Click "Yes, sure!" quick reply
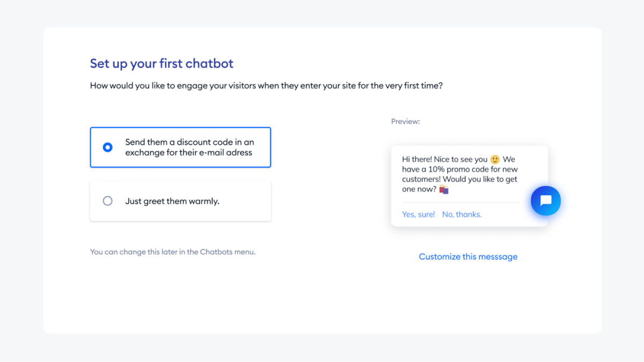644x362 pixels. (418, 214)
